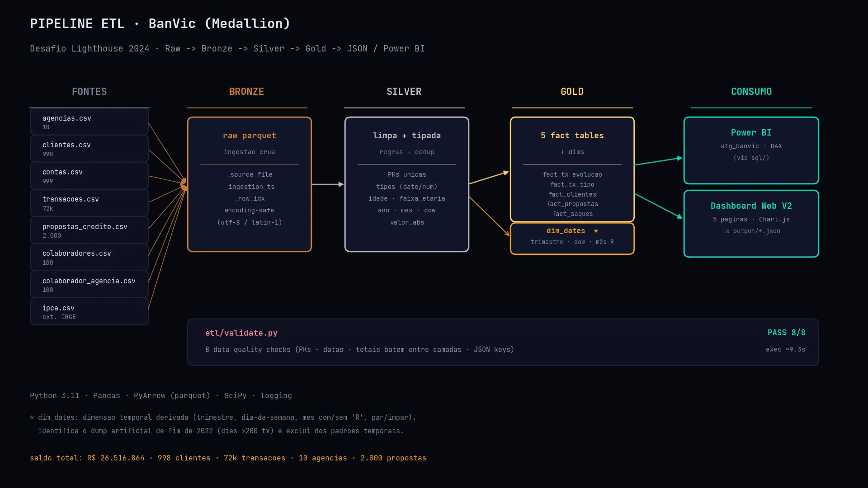This screenshot has width=868, height=488.
Task: Click the 'PIPELINE ETL · BanVic (Medallion)' title
Action: (x=160, y=23)
